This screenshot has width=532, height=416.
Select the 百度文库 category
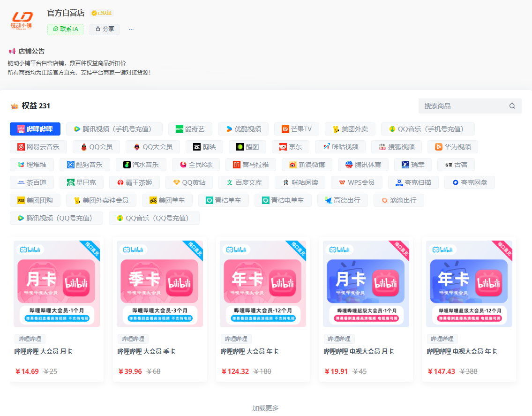[244, 182]
